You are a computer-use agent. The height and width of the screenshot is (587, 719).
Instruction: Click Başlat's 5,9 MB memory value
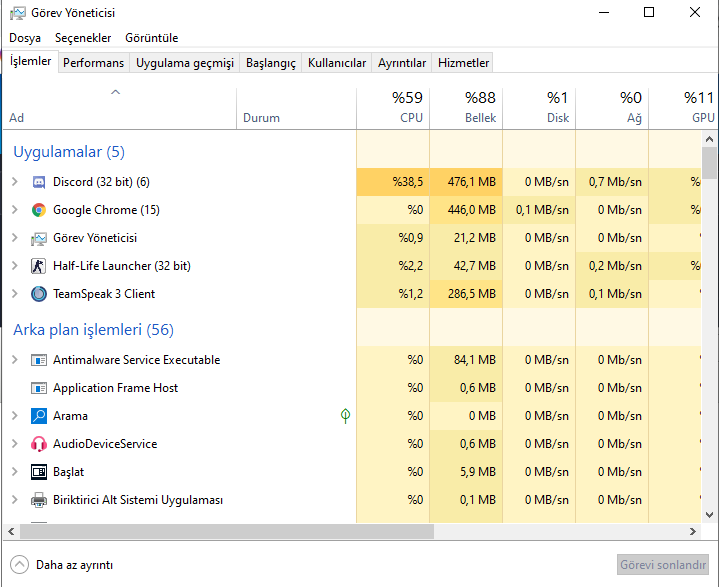point(478,472)
